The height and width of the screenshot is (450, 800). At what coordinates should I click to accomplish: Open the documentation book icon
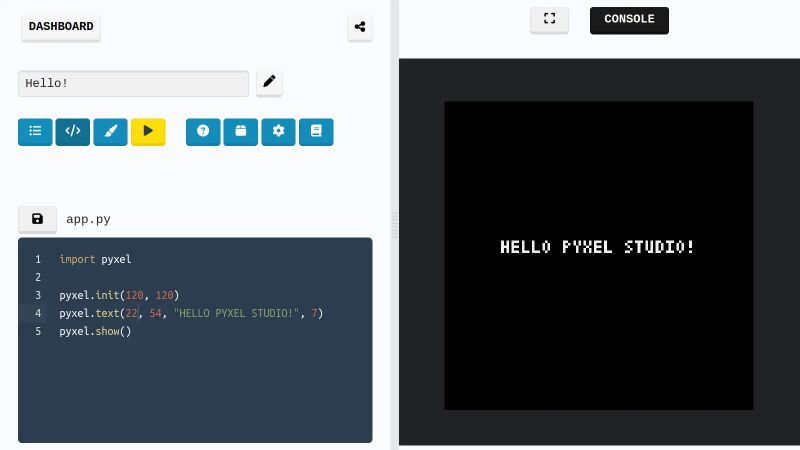click(316, 132)
